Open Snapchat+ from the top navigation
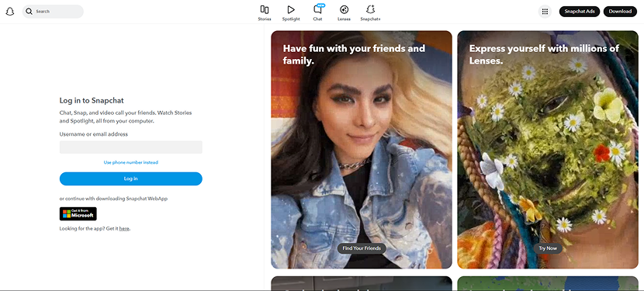Viewport: 644px width, 291px height. point(370,13)
